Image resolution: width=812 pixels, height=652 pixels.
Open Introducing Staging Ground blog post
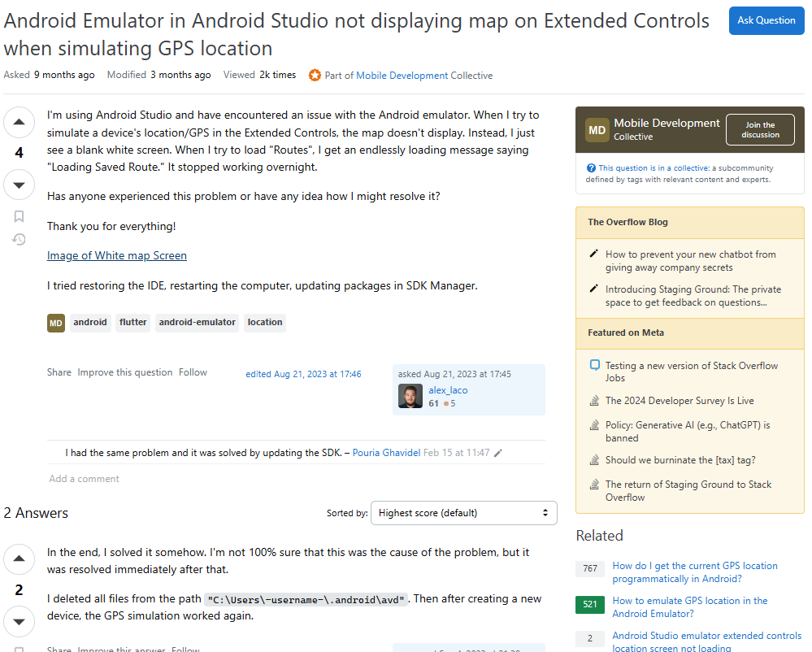[693, 296]
